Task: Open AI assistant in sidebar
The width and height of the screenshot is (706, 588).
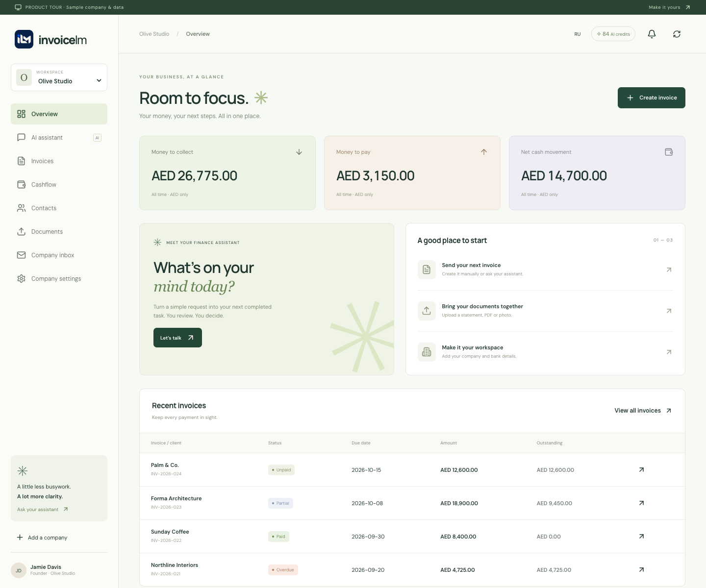Action: click(59, 138)
